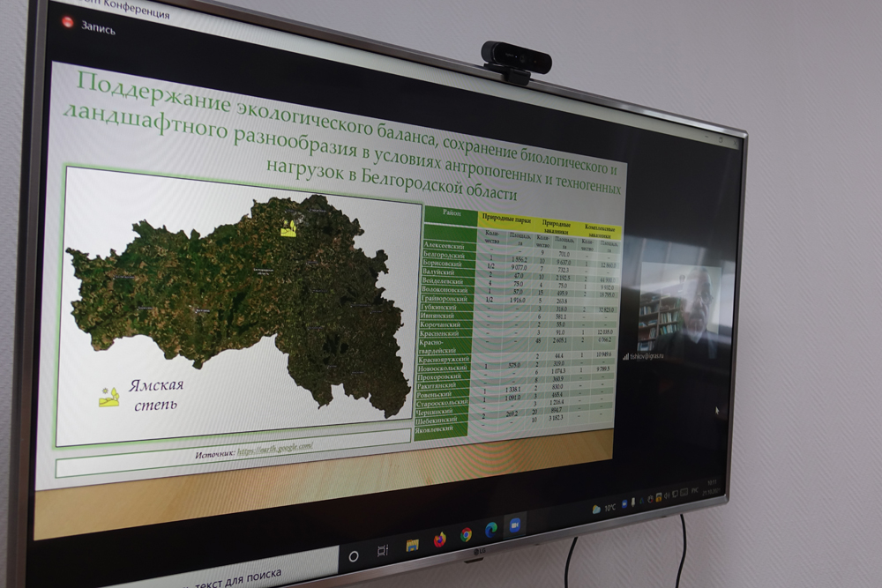Click the 1 556.2 area cell
This screenshot has height=588, width=882.
click(x=519, y=260)
